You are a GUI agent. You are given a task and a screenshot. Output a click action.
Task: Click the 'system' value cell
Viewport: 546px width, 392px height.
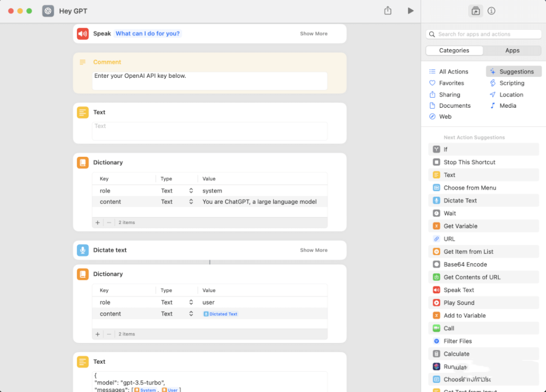(x=212, y=190)
